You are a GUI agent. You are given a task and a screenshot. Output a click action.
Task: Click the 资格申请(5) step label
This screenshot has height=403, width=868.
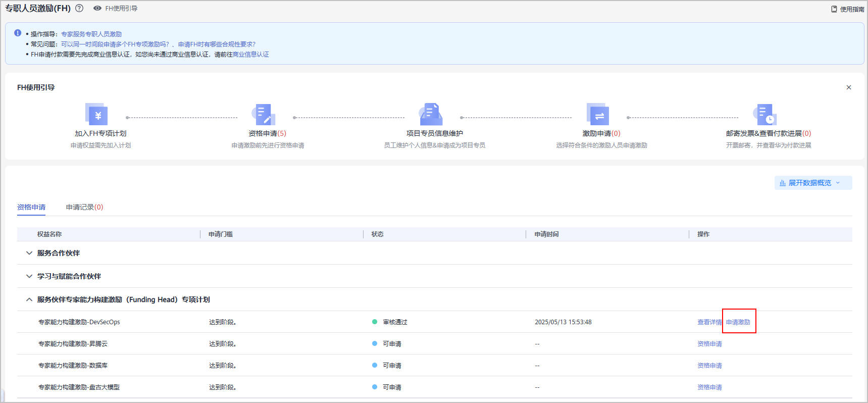pyautogui.click(x=267, y=133)
